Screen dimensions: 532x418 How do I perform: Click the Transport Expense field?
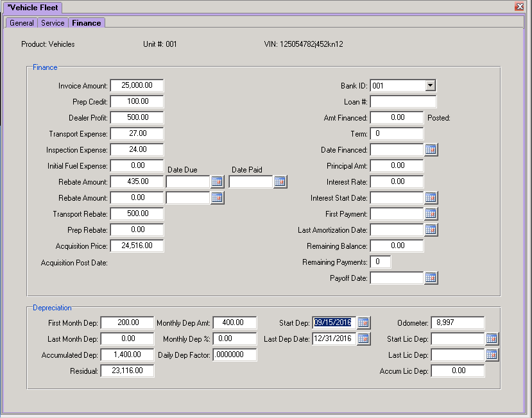137,133
